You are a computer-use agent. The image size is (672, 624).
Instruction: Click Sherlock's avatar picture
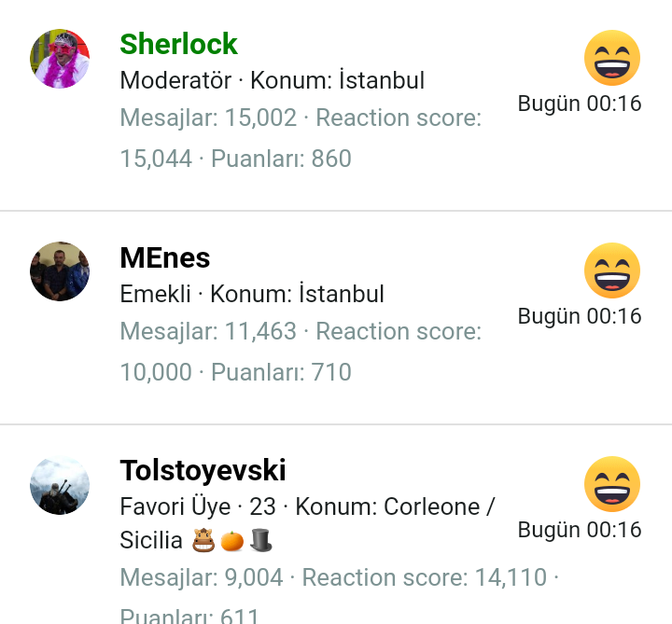60,59
